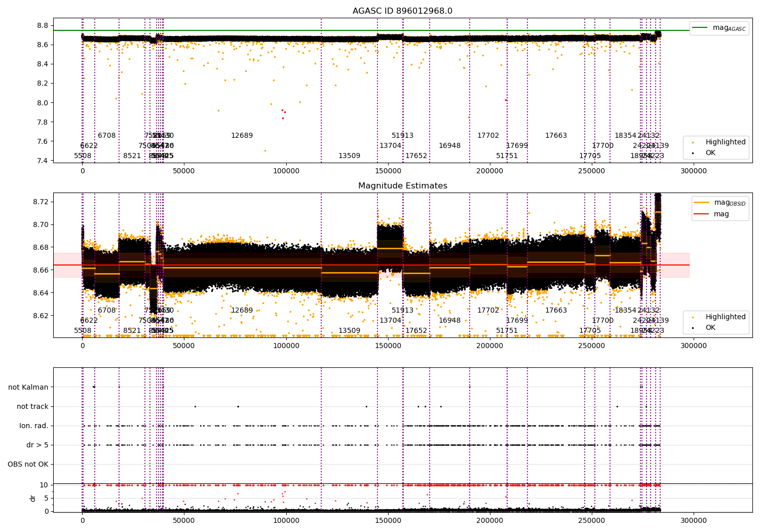Click the plot title AGASC ID 896012968.0
This screenshot has height=532, width=760.
(402, 11)
